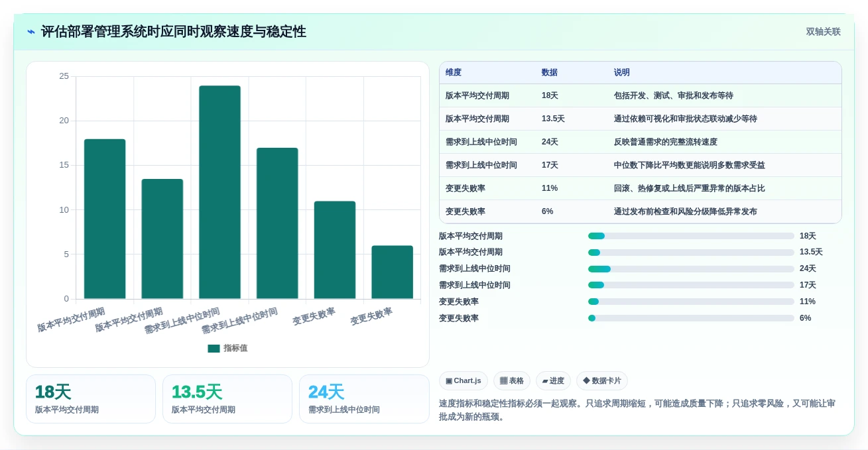868x450 pixels.
Task: Click the 双轴关联 label in header
Action: click(x=823, y=32)
